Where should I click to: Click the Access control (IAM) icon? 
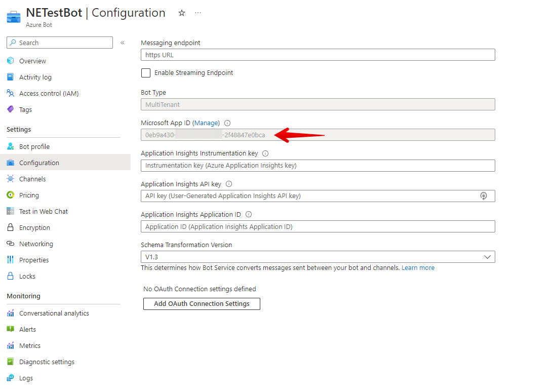click(11, 93)
